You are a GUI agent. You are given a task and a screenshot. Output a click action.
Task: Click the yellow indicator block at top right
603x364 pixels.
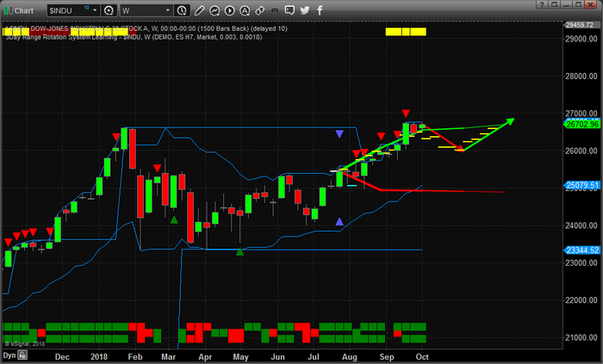tap(405, 30)
